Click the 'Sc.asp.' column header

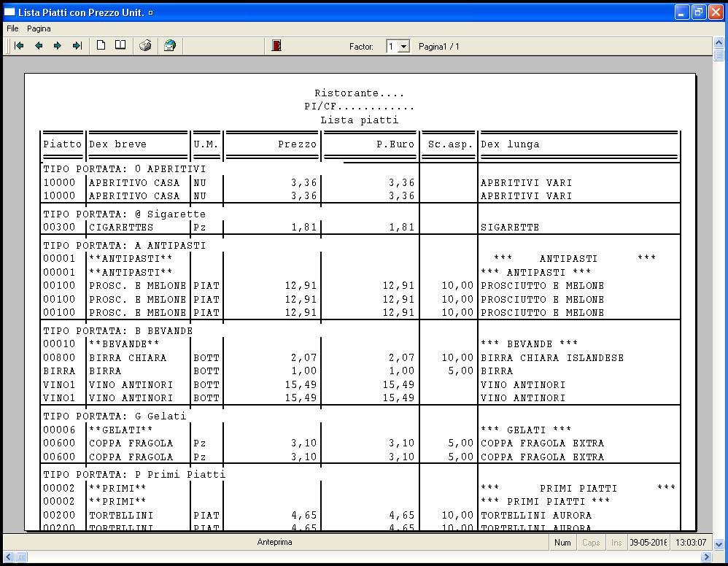coord(450,144)
